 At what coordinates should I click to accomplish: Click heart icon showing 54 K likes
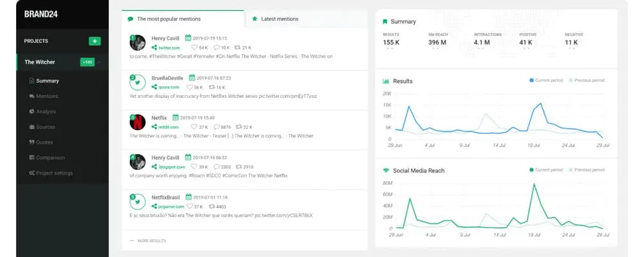[194, 48]
